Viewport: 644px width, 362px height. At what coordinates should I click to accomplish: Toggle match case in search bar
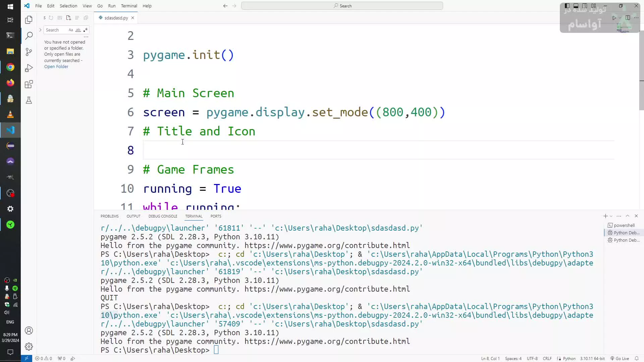click(71, 30)
